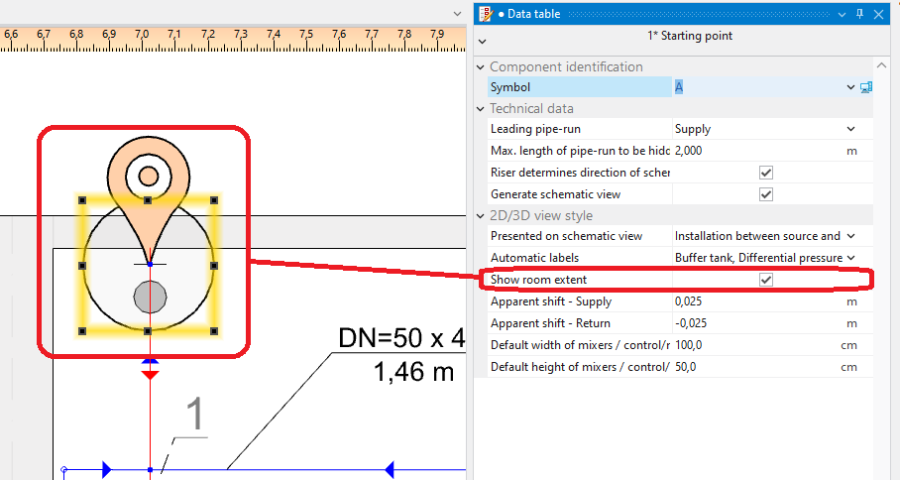
Task: Pin the Data table panel
Action: tap(859, 14)
